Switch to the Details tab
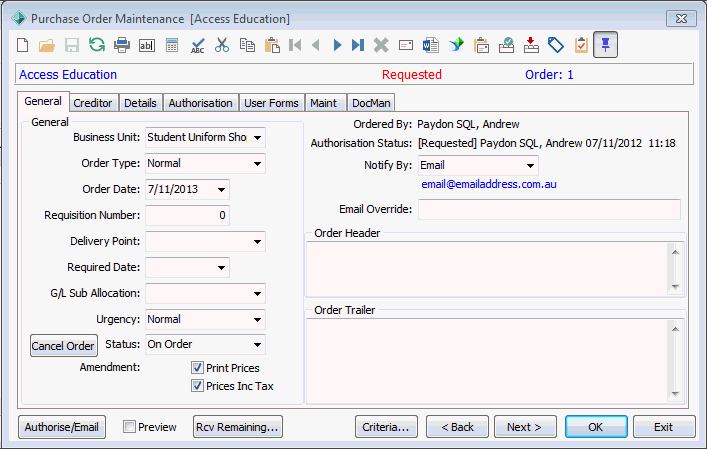Viewport: 707px width, 449px height. [140, 103]
